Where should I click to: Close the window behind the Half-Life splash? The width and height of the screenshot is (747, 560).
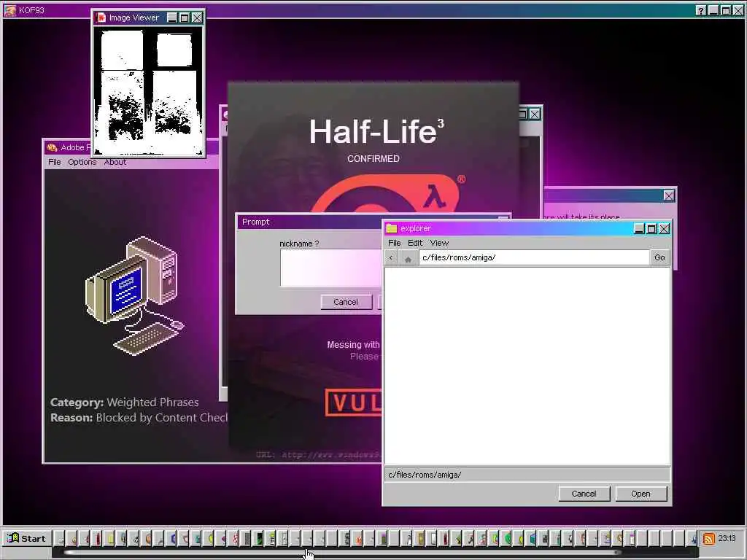(x=535, y=114)
